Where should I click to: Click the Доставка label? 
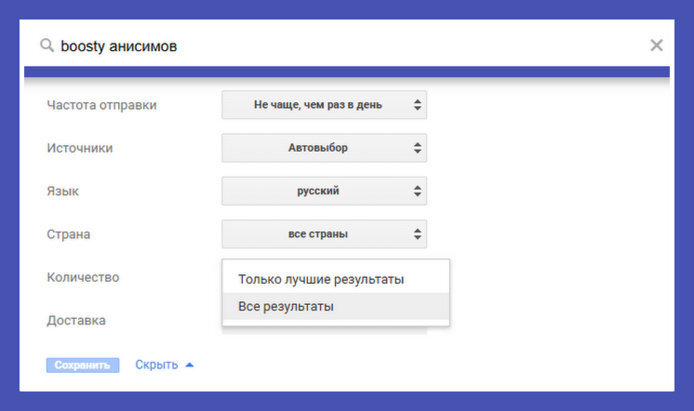(x=76, y=320)
